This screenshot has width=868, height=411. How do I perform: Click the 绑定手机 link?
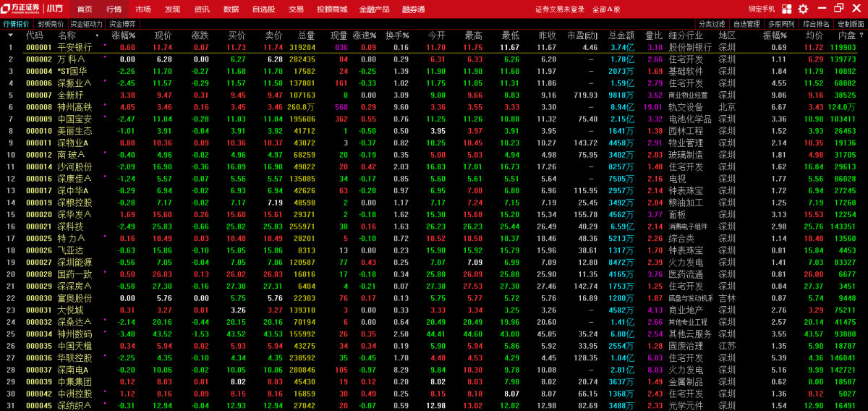coord(761,9)
